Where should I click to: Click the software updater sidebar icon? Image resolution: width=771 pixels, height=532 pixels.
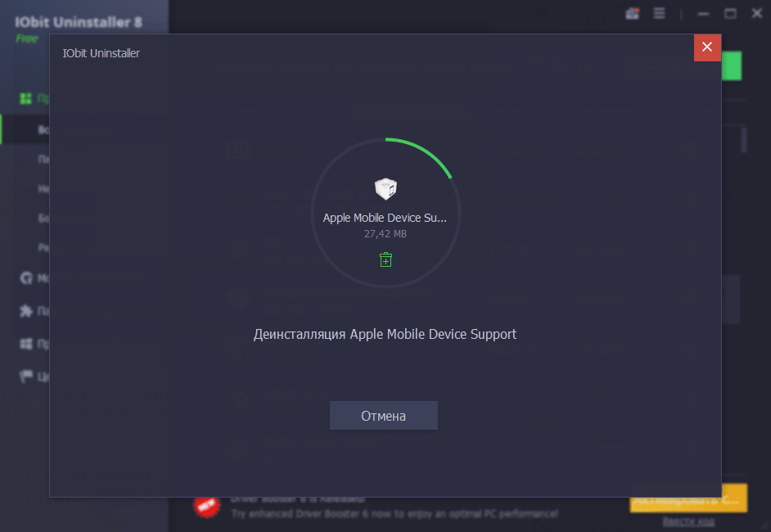[x=26, y=278]
